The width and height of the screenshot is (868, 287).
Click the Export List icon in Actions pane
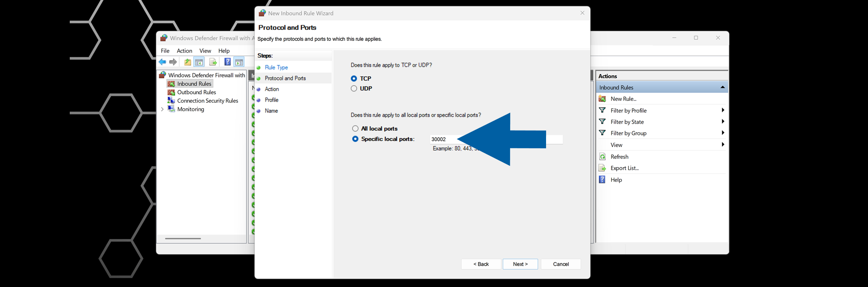602,168
